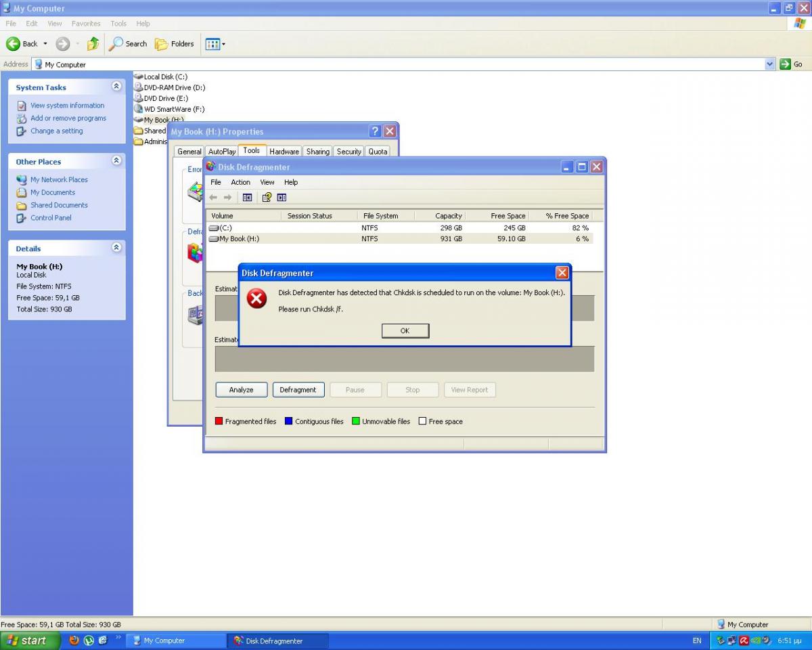Click the Go button next to address bar

tap(791, 64)
